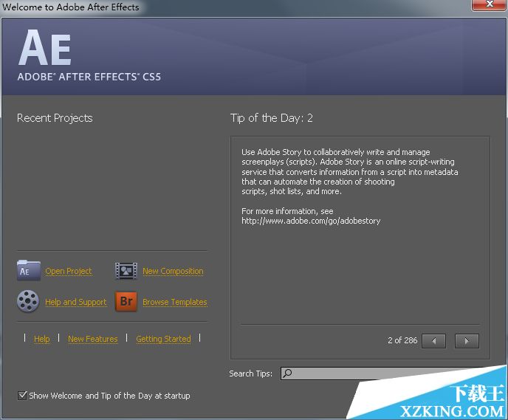The image size is (508, 420).
Task: Close the Welcome to After Effects dialog
Action: (490, 4)
